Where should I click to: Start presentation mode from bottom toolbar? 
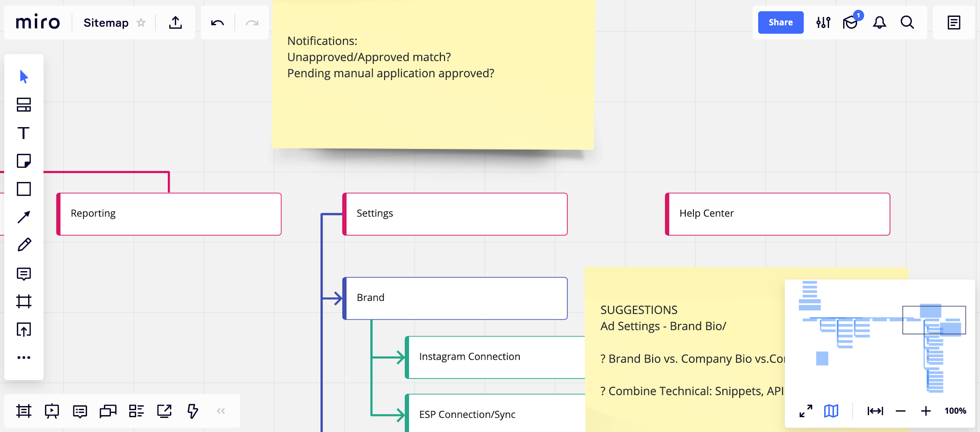pos(52,411)
